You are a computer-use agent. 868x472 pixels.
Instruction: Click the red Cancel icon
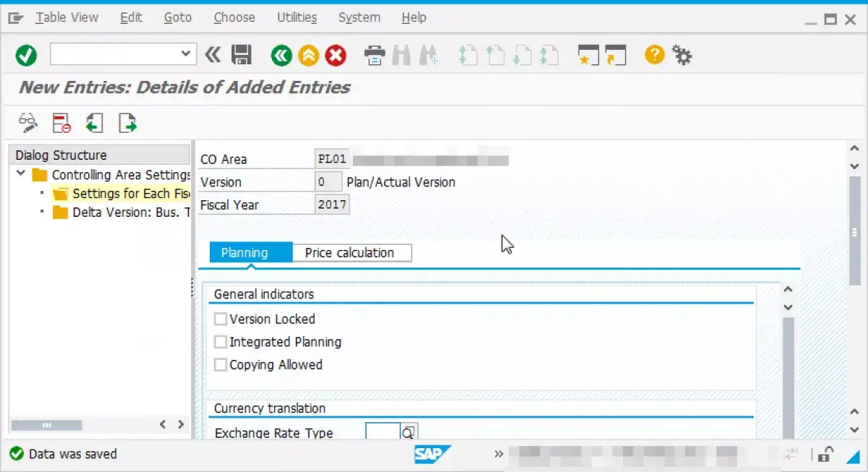coord(336,55)
